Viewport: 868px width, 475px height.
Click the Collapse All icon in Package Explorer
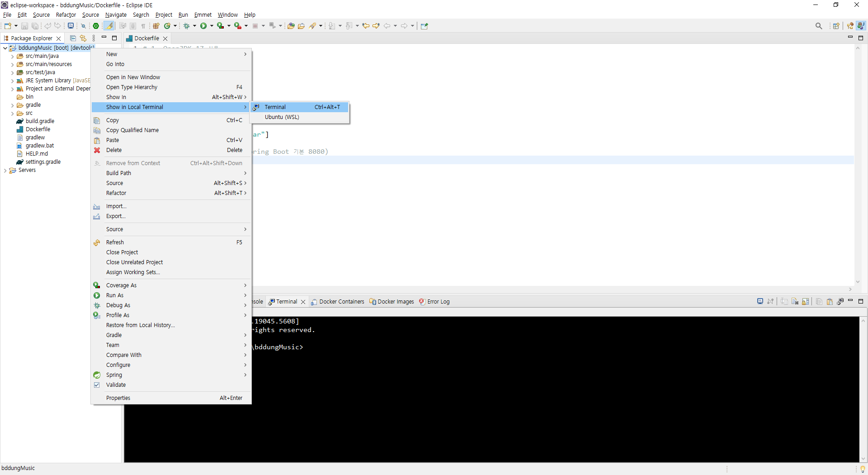73,38
